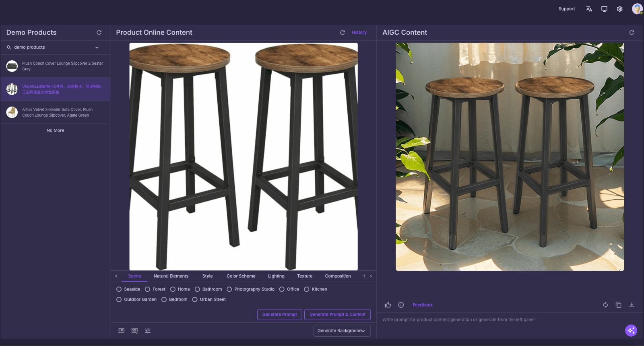Image resolution: width=644 pixels, height=362 pixels.
Task: Open generation info details
Action: 401,305
